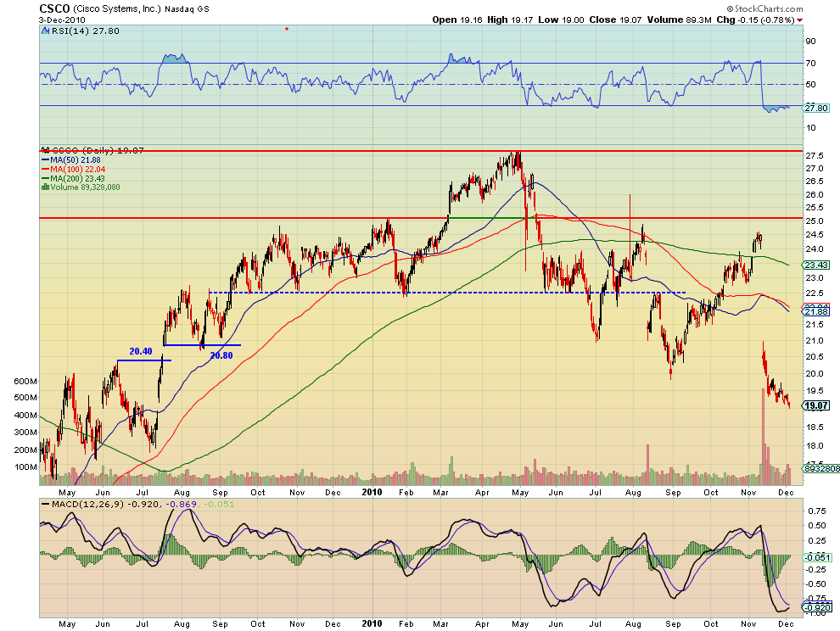
Task: Click 'Mar' on the MACD panel time axis
Action: click(441, 624)
